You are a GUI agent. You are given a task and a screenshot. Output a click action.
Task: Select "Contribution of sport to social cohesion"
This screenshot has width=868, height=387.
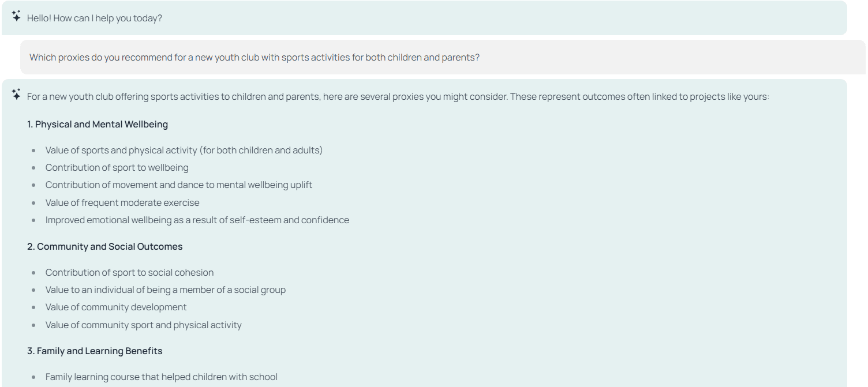coord(129,273)
